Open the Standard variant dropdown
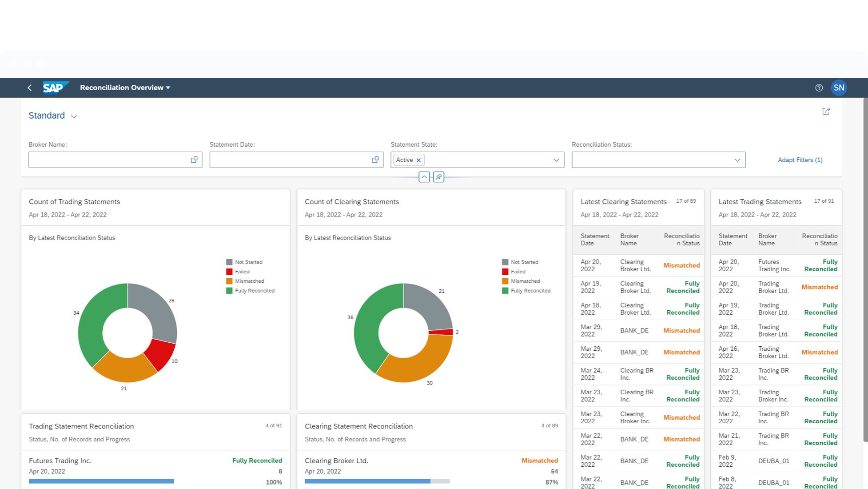This screenshot has width=868, height=489. pos(74,116)
